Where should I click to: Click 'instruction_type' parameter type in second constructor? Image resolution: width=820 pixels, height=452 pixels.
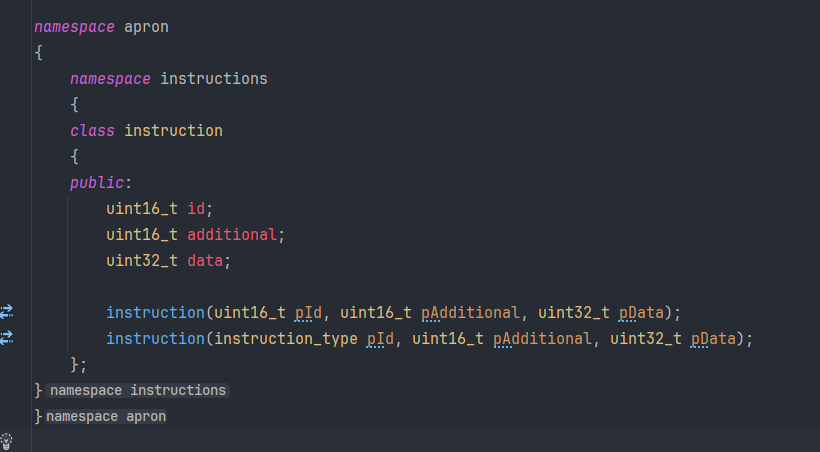(286, 338)
